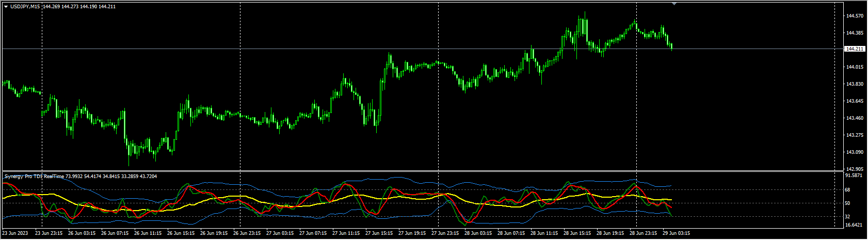Image resolution: width=868 pixels, height=240 pixels.
Task: Open the USDJPY,M15 chart dropdown triangle
Action: 6,7
